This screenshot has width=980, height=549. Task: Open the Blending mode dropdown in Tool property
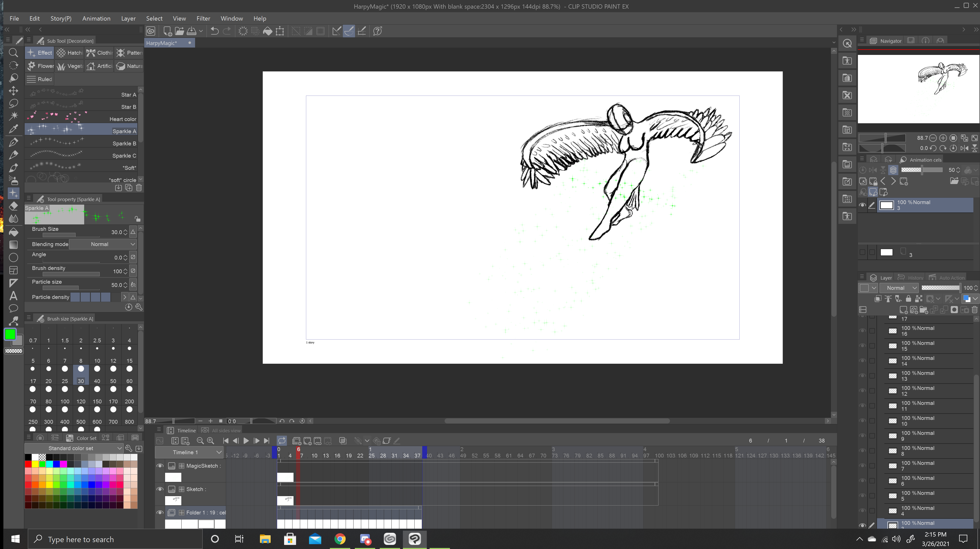[103, 244]
